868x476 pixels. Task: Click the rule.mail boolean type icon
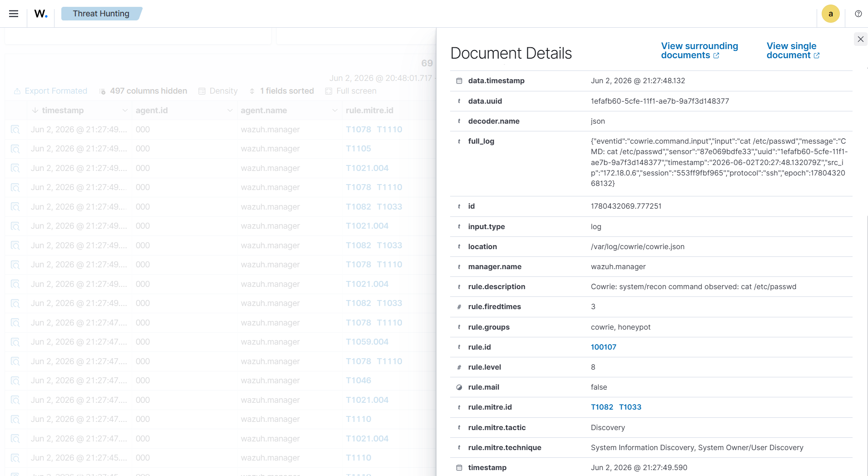459,387
